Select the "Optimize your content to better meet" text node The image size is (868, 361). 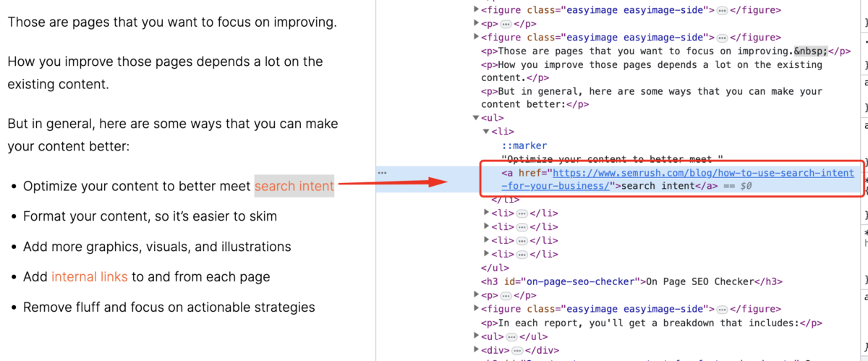point(613,158)
